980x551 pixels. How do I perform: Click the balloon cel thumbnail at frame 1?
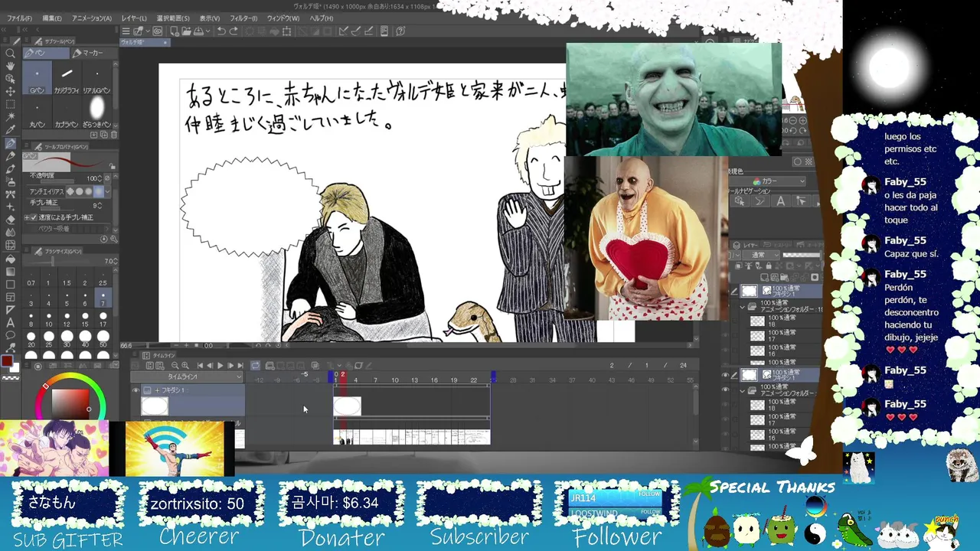point(347,406)
